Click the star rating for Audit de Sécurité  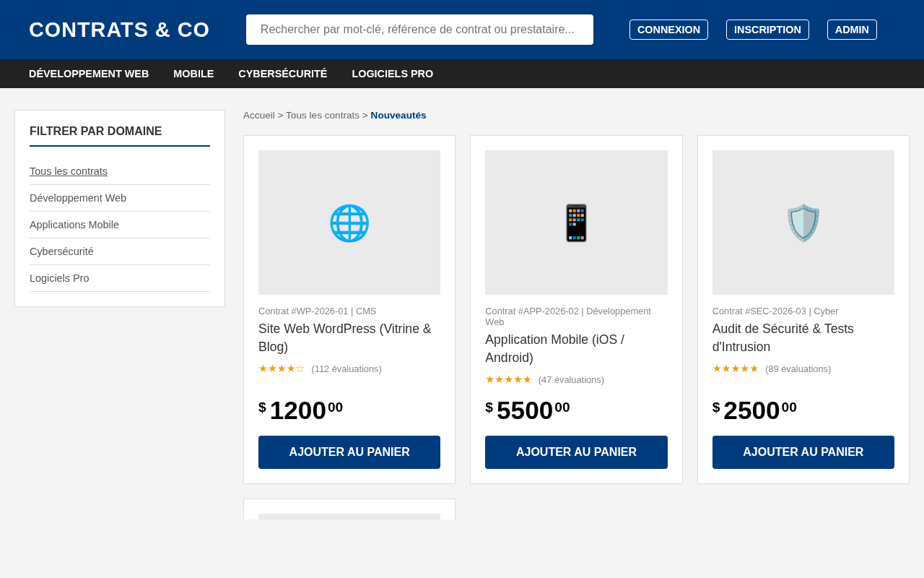736,368
